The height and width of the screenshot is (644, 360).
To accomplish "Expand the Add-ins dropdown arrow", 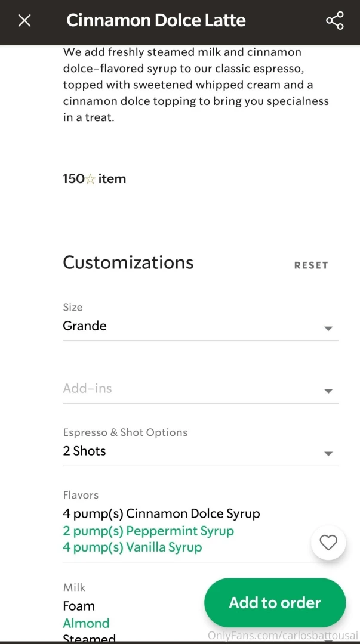I will tap(328, 391).
